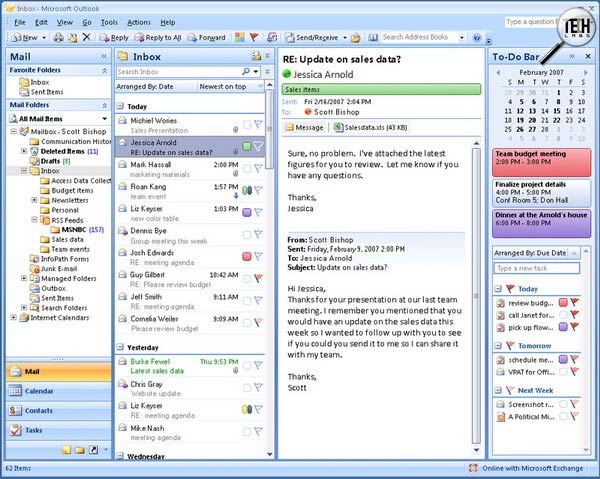Click the blue Help question icon
This screenshot has height=479, width=600.
[x=476, y=37]
